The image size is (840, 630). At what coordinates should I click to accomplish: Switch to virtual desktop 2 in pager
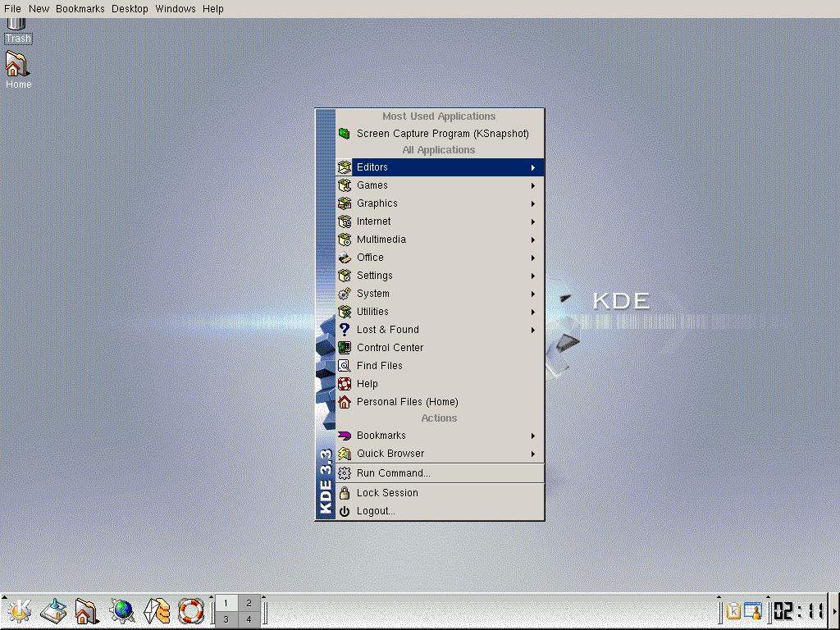(249, 603)
